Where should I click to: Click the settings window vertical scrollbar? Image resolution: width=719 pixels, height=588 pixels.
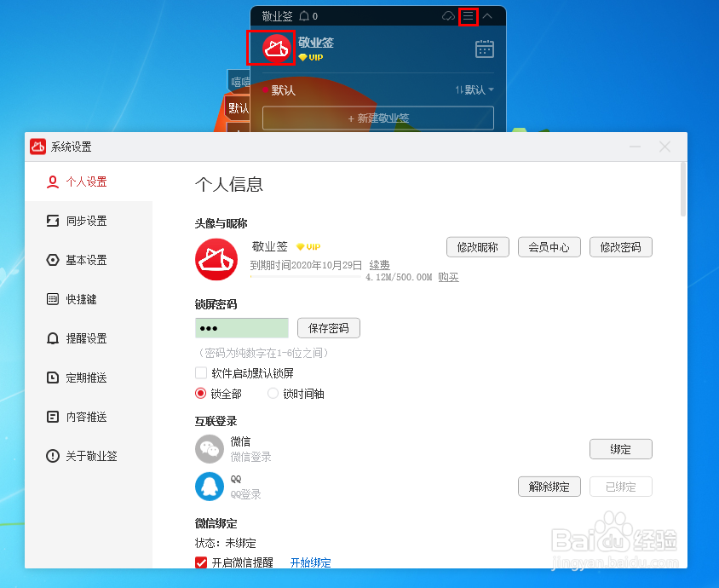click(683, 189)
